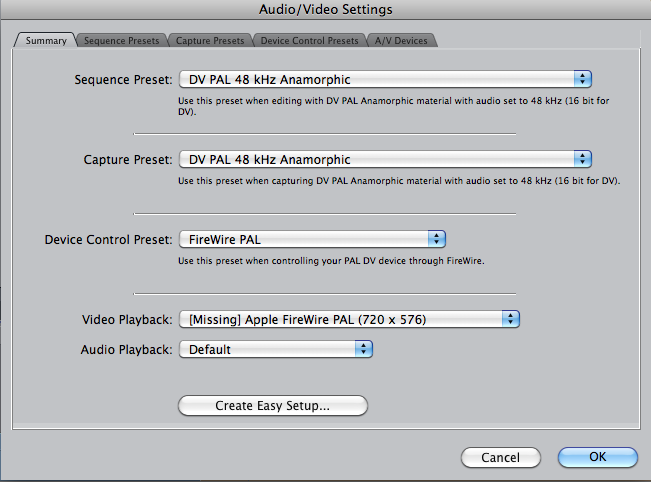Click the Device Control Preset field label
Screen dimensions: 651x482
coord(108,240)
